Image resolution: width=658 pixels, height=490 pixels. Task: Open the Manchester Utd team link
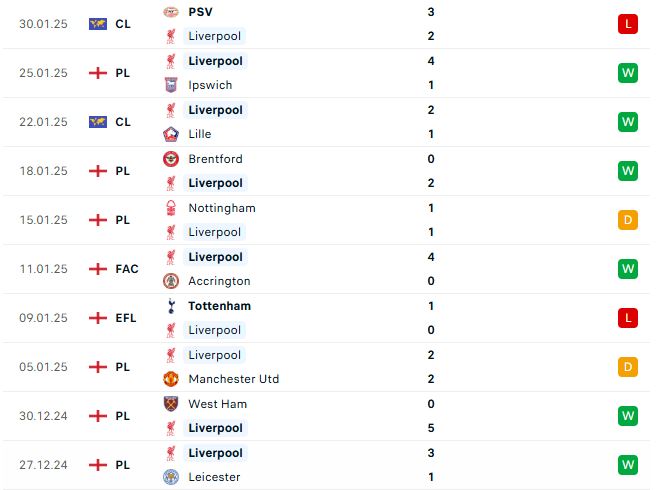click(x=234, y=379)
